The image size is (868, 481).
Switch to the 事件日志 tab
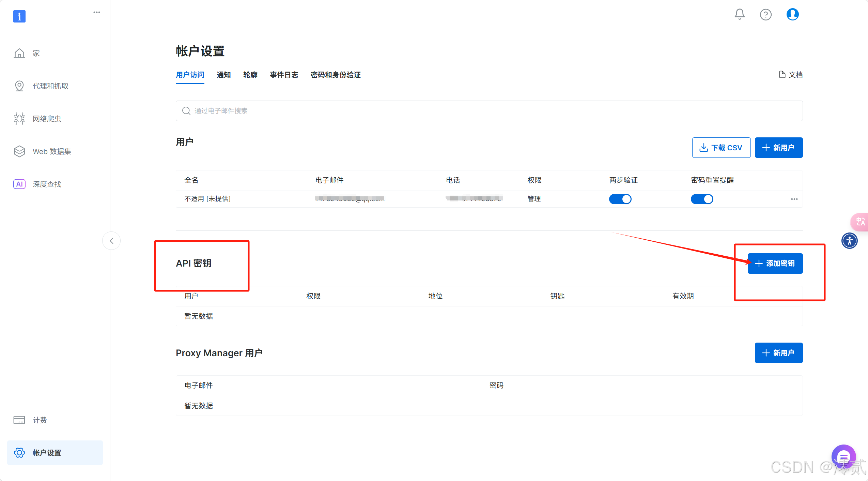tap(284, 75)
